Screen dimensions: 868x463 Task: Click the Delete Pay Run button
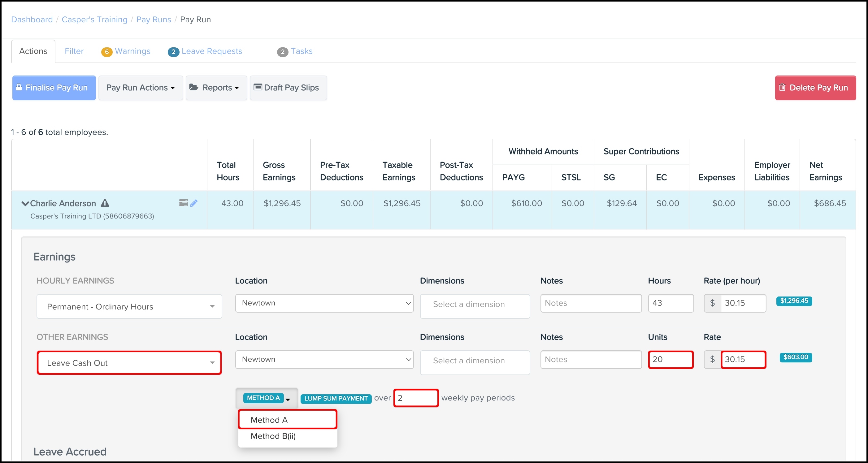coord(815,88)
